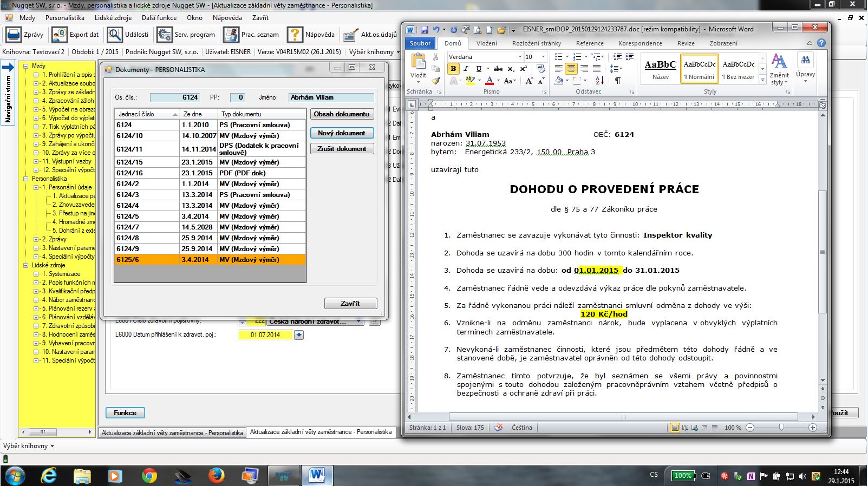Open Word help question mark icon
The image size is (868, 486).
pos(821,43)
